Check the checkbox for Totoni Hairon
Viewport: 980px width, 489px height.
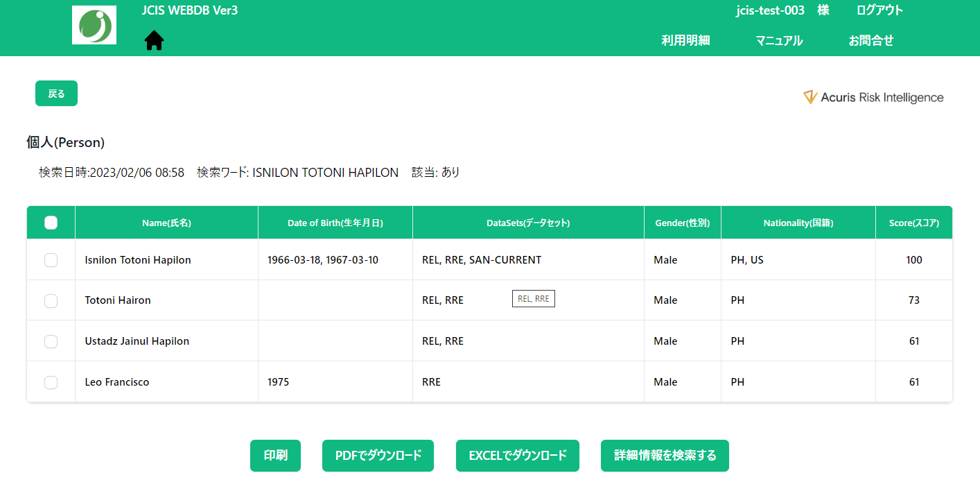pyautogui.click(x=51, y=300)
